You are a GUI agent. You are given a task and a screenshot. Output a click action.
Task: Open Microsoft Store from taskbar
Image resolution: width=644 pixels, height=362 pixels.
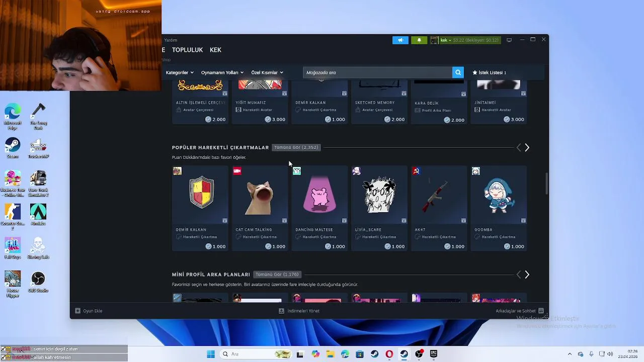(359, 354)
